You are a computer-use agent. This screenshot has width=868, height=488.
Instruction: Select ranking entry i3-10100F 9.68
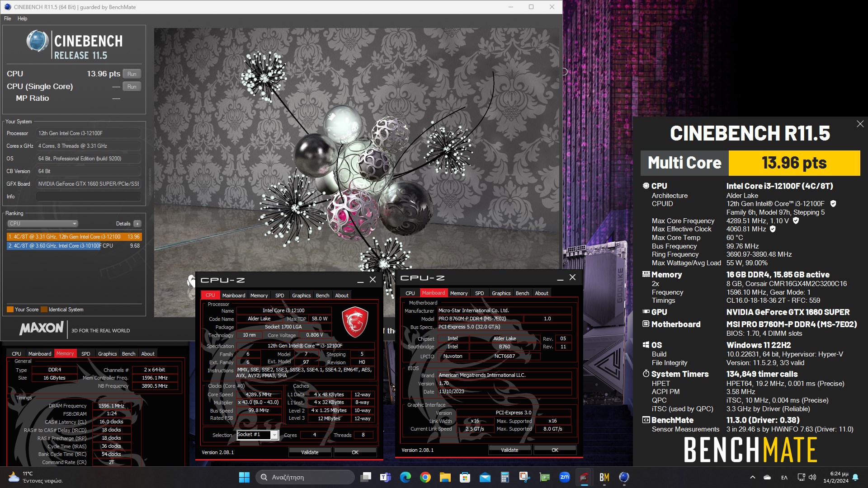[x=74, y=246]
